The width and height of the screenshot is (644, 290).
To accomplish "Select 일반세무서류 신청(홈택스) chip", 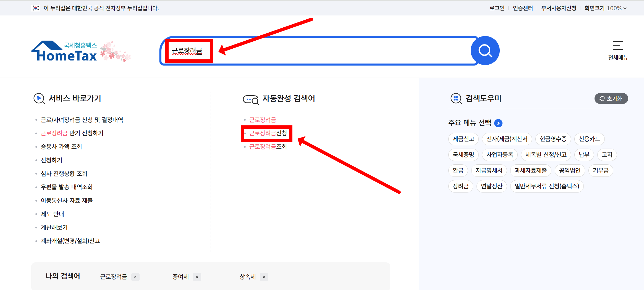I will pos(547,186).
